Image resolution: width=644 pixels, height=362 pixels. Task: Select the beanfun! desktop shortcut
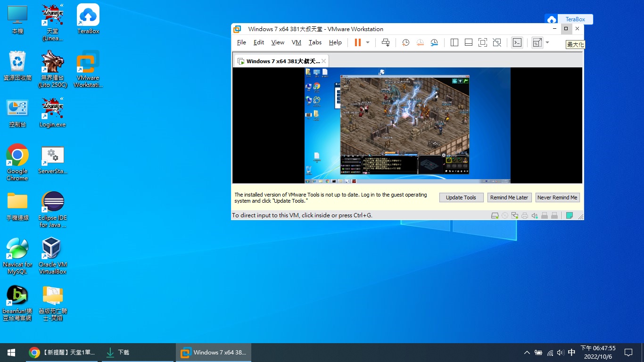(x=17, y=303)
